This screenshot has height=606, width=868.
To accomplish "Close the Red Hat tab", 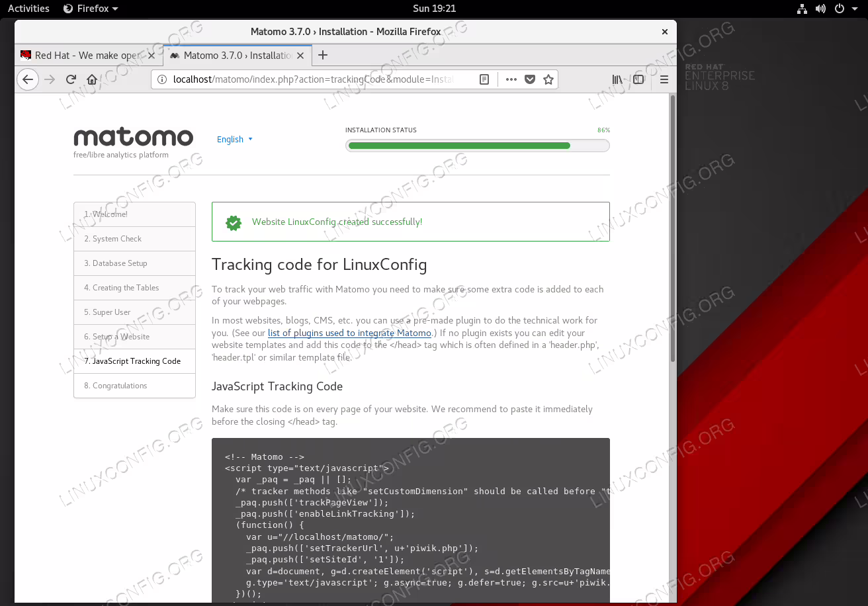I will coord(151,56).
